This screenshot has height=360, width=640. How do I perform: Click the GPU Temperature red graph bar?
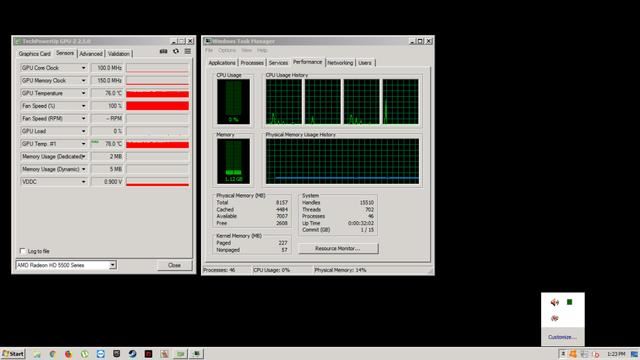(x=158, y=94)
